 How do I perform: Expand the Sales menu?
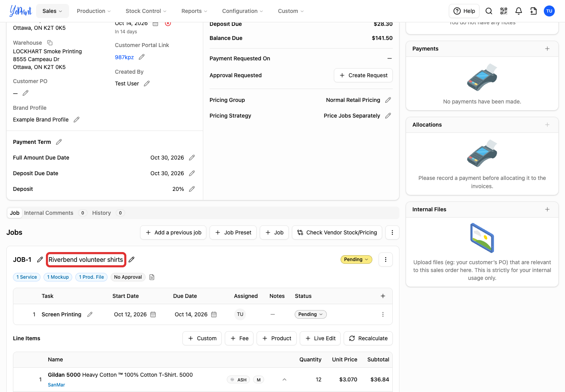click(x=53, y=11)
